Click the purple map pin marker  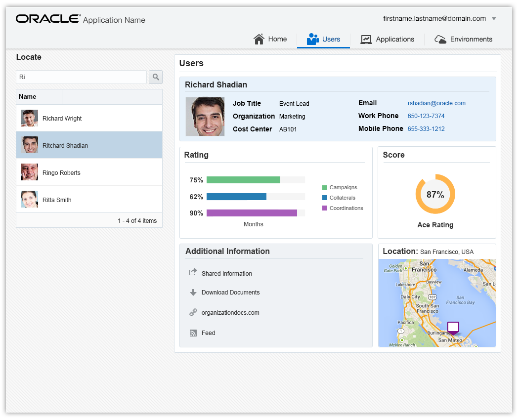tap(453, 328)
